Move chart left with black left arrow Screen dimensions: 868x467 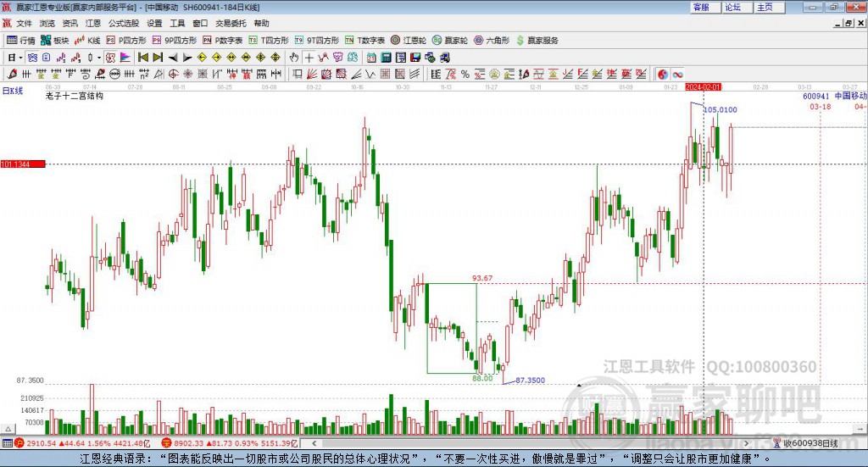[173, 58]
